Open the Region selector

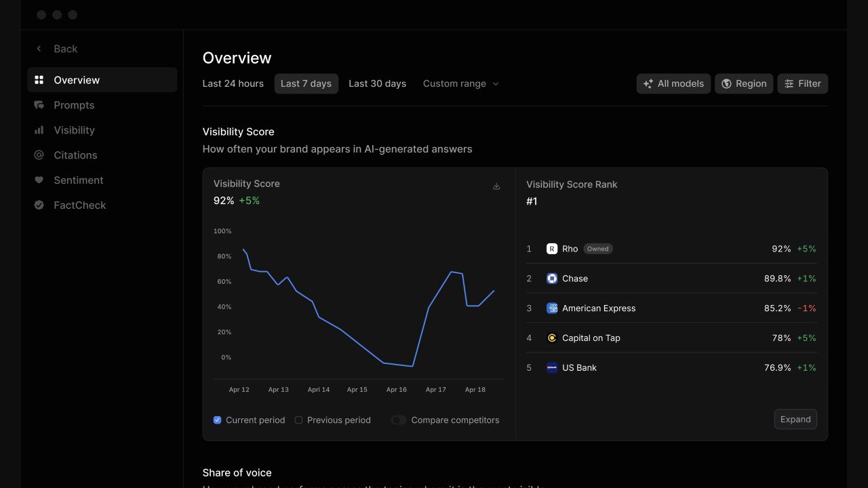[744, 84]
